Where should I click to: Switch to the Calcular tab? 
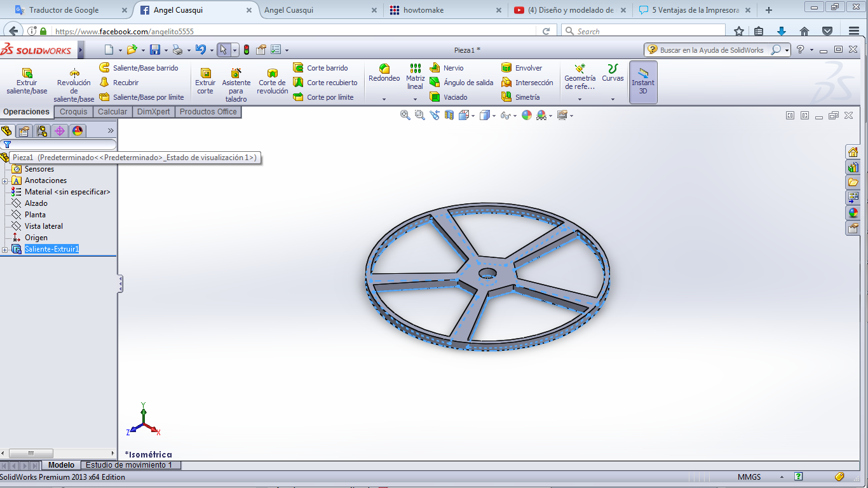pyautogui.click(x=112, y=112)
